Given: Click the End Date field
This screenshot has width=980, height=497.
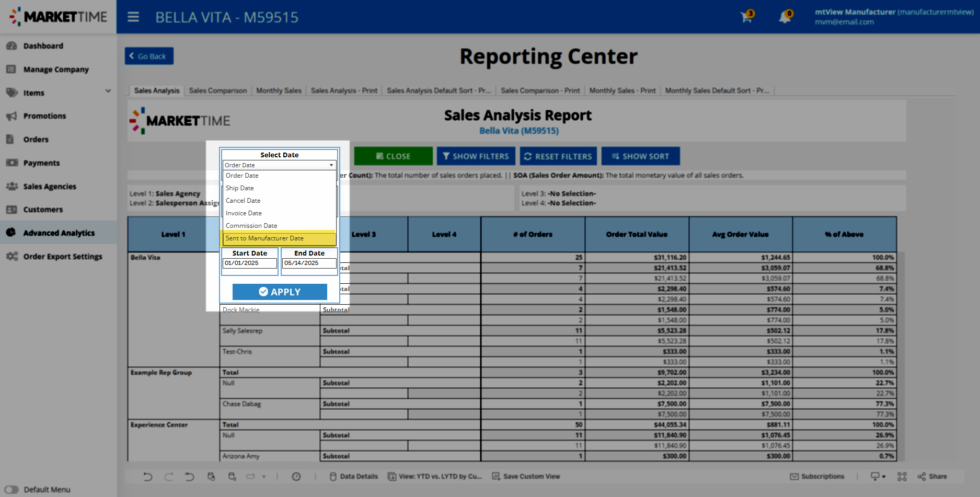Looking at the screenshot, I should tap(309, 263).
